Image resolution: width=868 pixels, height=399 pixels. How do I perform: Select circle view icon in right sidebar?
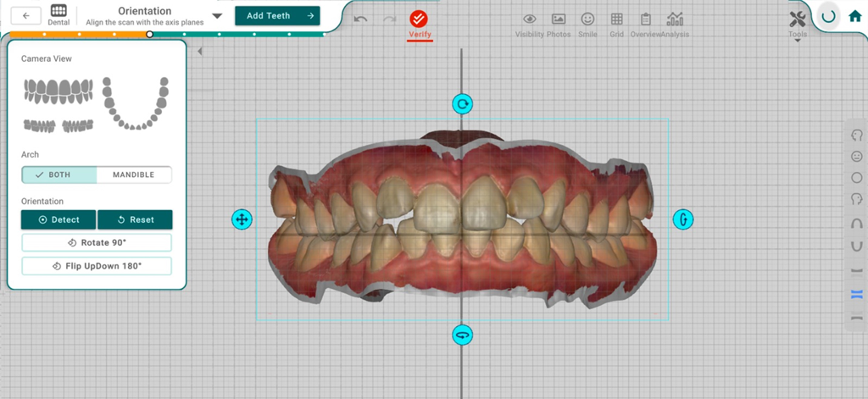coord(856,178)
